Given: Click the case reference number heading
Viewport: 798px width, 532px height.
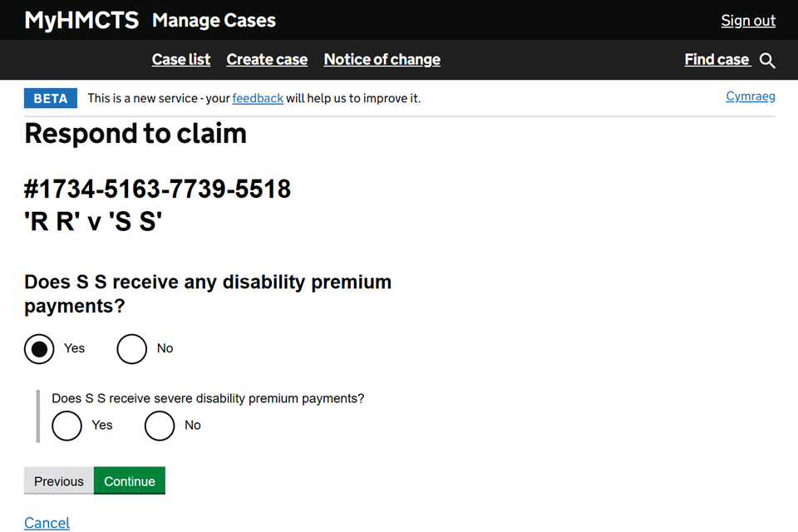Looking at the screenshot, I should coord(158,190).
